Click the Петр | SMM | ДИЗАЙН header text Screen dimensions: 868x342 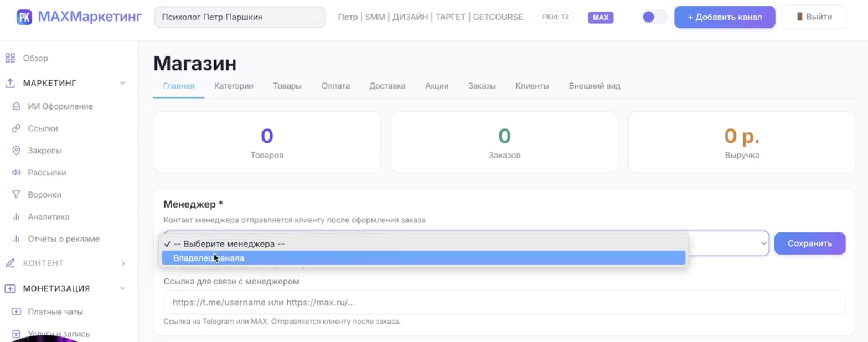pyautogui.click(x=430, y=17)
